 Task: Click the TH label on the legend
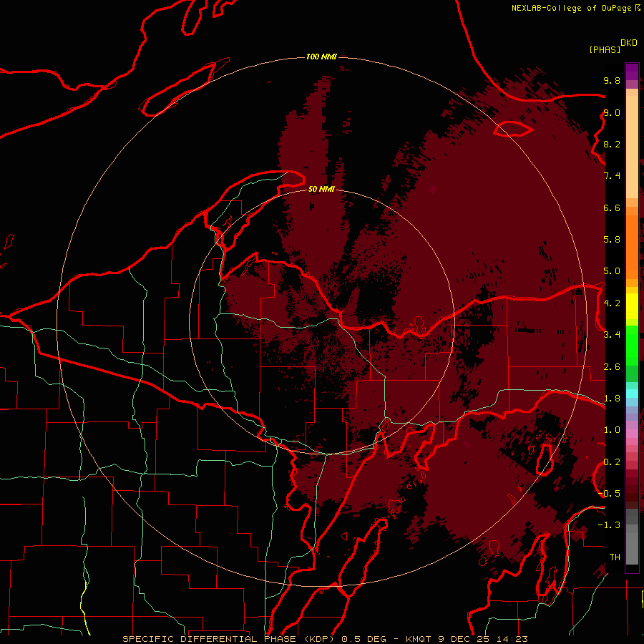[x=615, y=557]
